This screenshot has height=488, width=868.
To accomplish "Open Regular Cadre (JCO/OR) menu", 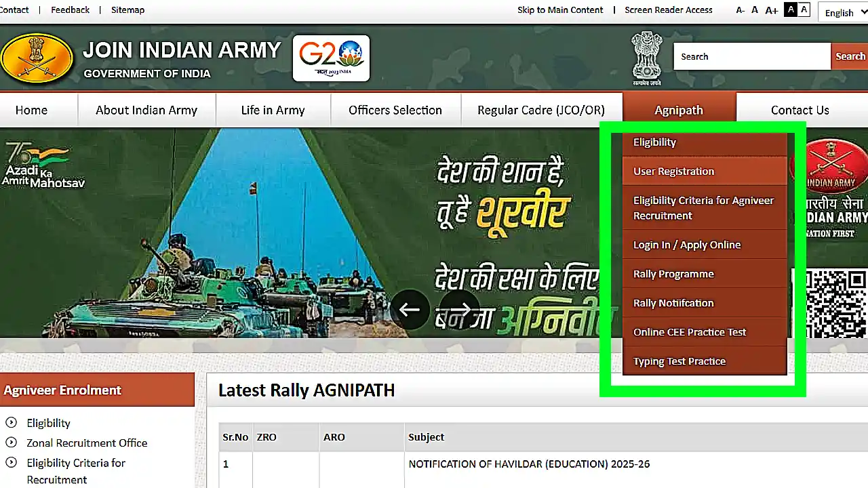I will click(541, 110).
